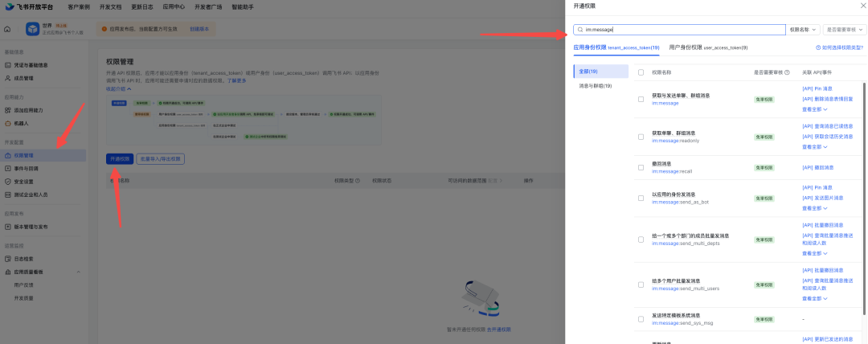Expand 查看全部 in the send_as_bot row
Image resolution: width=868 pixels, height=344 pixels.
[x=814, y=208]
